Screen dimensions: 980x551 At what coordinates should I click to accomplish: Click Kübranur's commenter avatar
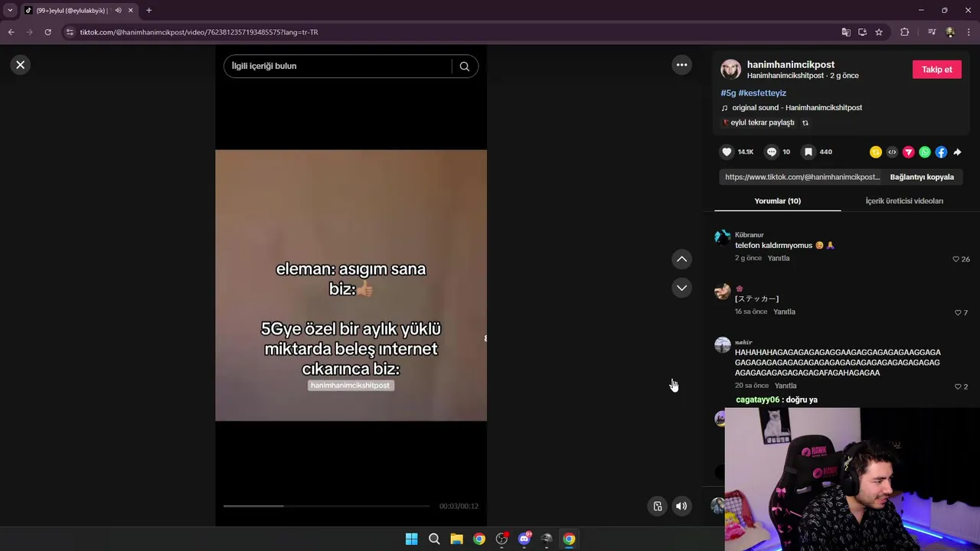tap(722, 237)
